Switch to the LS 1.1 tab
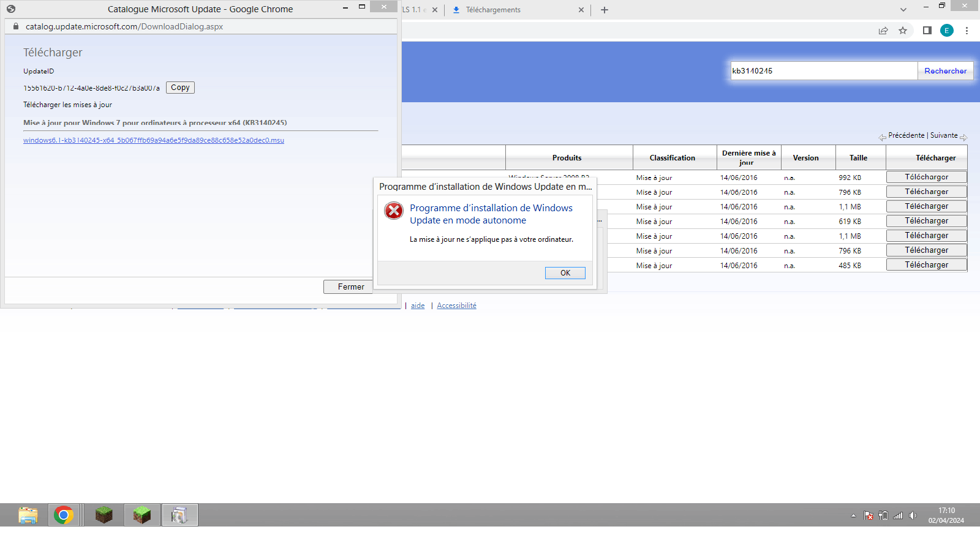The height and width of the screenshot is (551, 980). pyautogui.click(x=414, y=10)
